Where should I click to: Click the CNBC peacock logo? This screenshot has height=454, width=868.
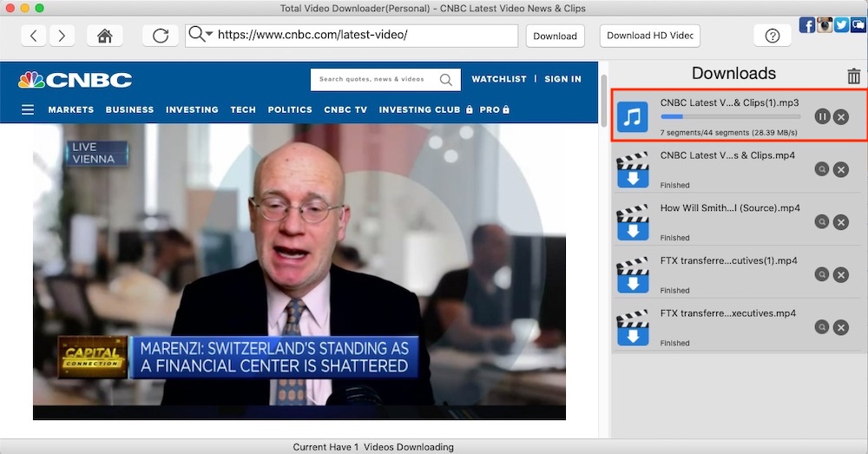[75, 80]
